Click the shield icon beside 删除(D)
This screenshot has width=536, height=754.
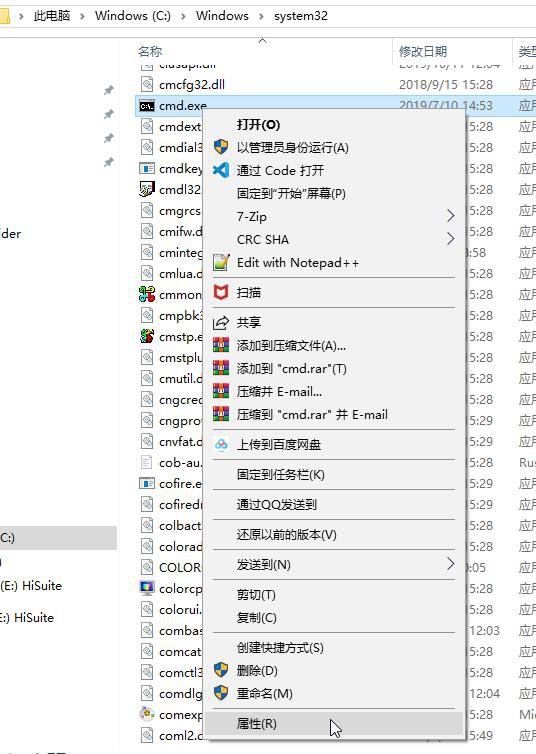tap(221, 670)
